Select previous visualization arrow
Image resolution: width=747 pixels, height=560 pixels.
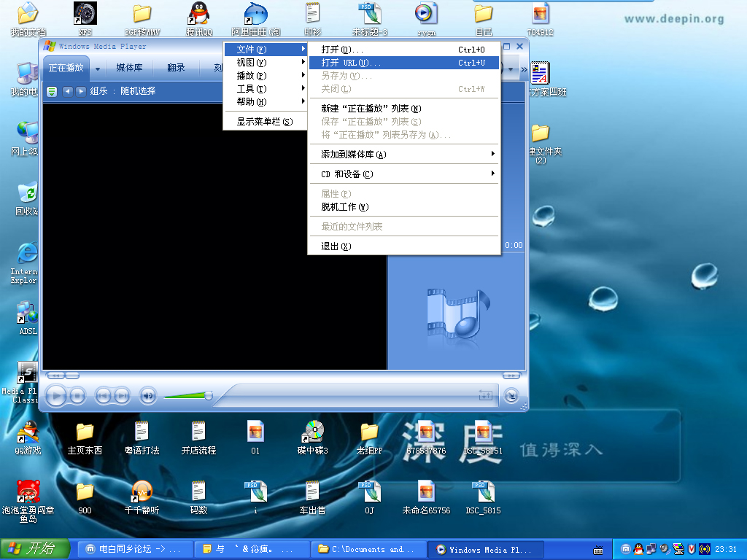coord(67,91)
